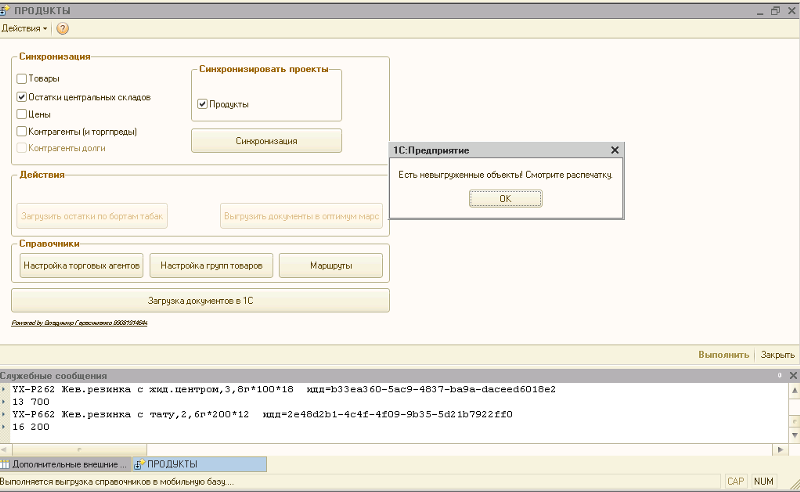Minimize the ПРОДУКТЫ window
The image size is (800, 492).
point(760,11)
